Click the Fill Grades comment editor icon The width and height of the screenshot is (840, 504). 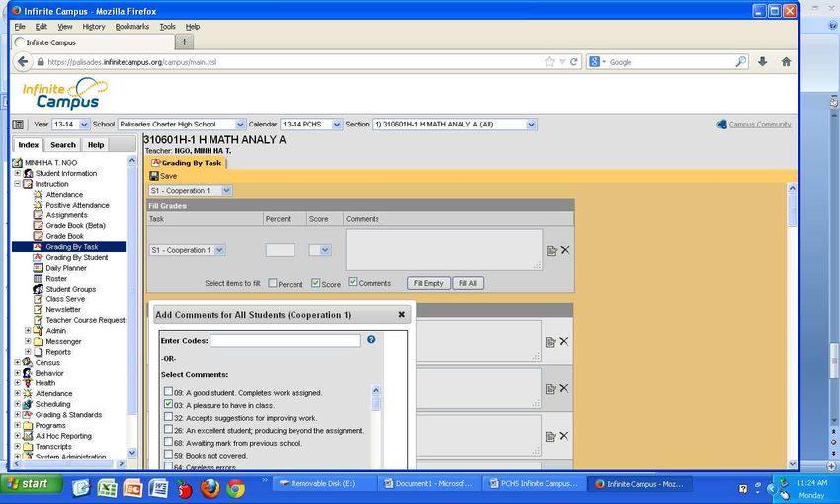tap(551, 251)
